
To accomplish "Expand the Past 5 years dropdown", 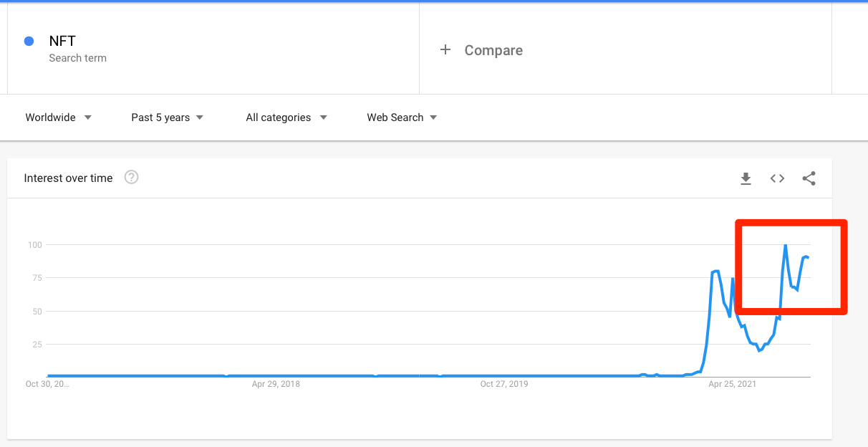I will (167, 117).
